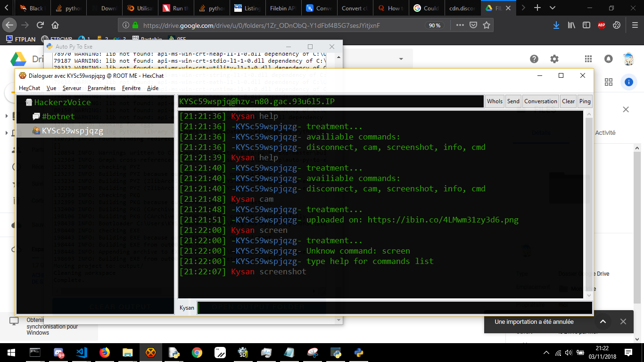This screenshot has width=644, height=362.
Task: Switch to the 'cdn.discor' tab
Action: coord(463,8)
